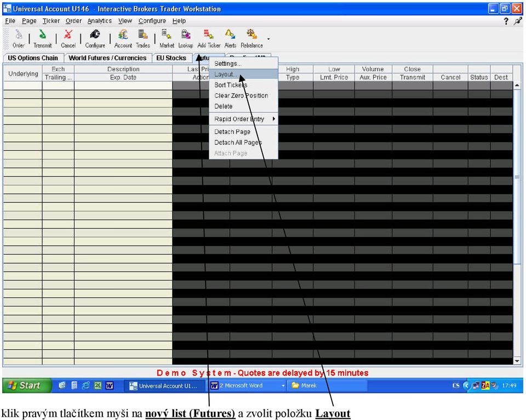Image resolution: width=526 pixels, height=420 pixels.
Task: Switch to World Futures / Currencies tab
Action: pos(107,58)
